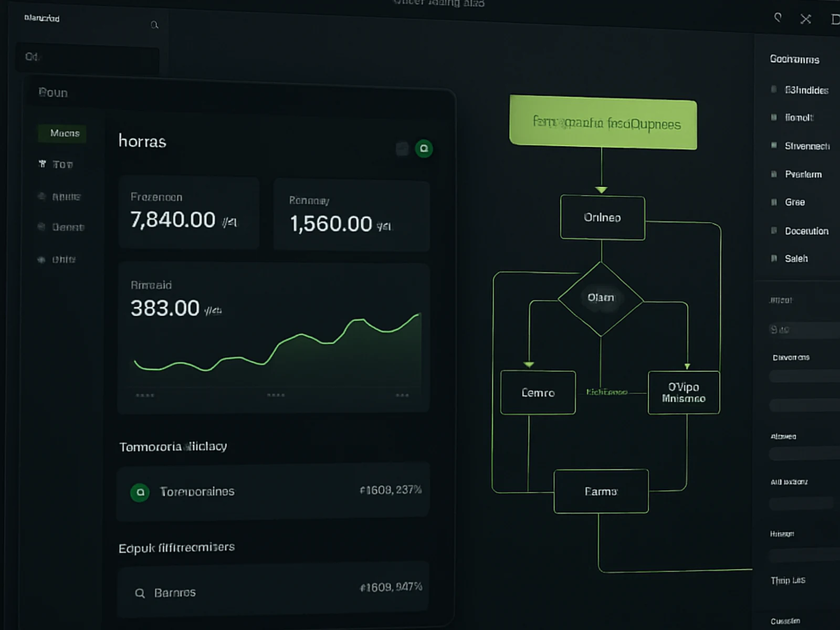This screenshot has width=840, height=630.
Task: Click the Rennoay 1,560.00 stat card
Action: pyautogui.click(x=352, y=215)
